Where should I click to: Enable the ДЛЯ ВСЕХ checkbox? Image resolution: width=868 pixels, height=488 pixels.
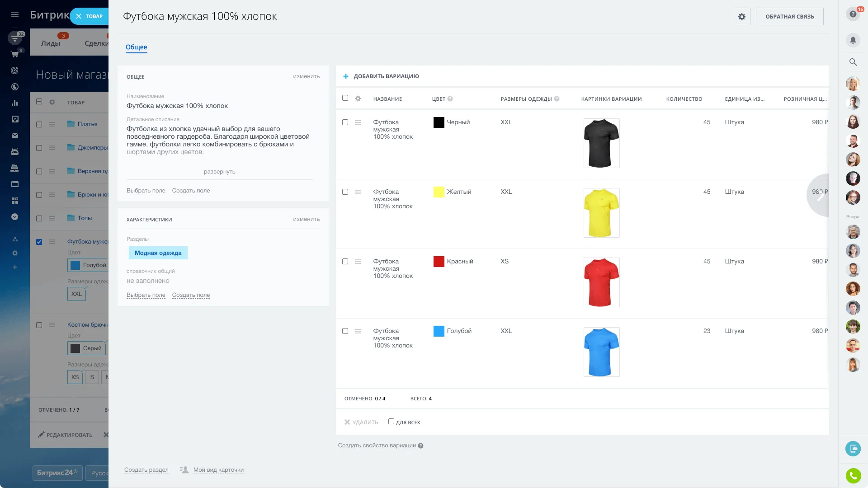(391, 422)
